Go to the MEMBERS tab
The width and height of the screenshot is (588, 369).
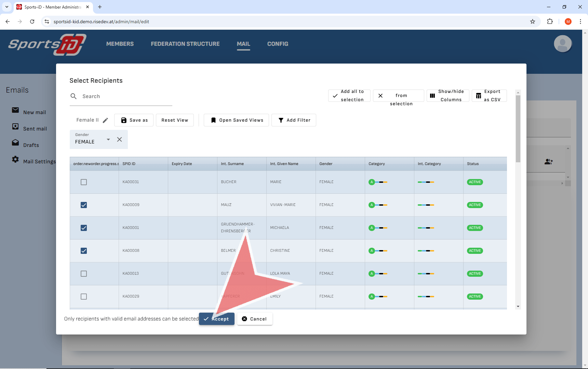click(120, 44)
